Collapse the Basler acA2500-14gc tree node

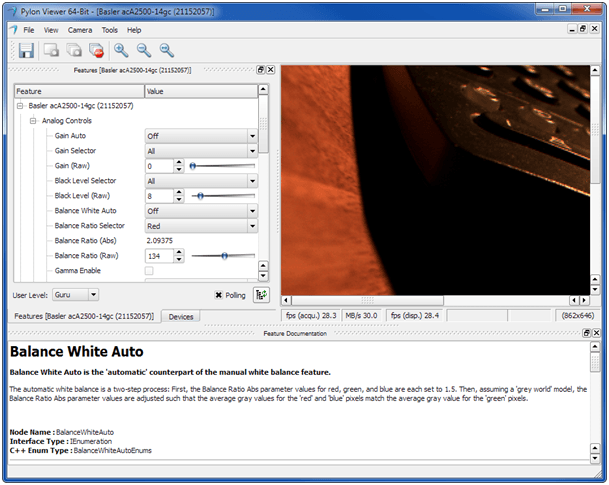(x=20, y=106)
